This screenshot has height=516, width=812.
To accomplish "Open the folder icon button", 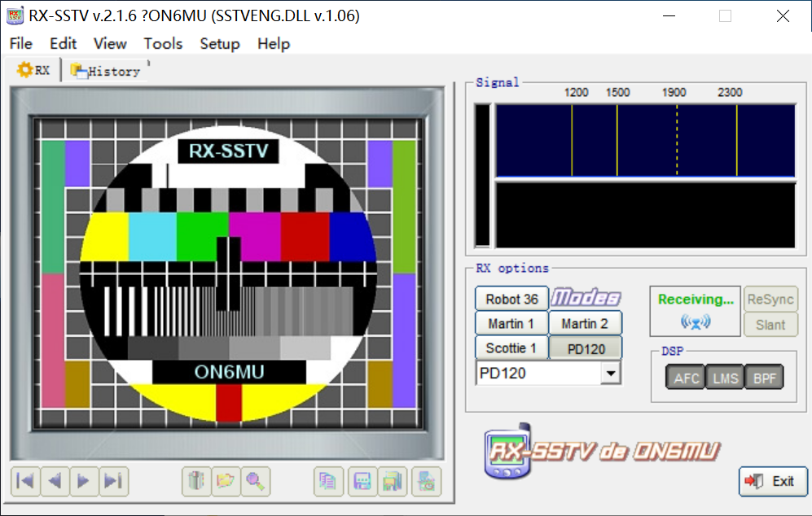I will click(226, 481).
